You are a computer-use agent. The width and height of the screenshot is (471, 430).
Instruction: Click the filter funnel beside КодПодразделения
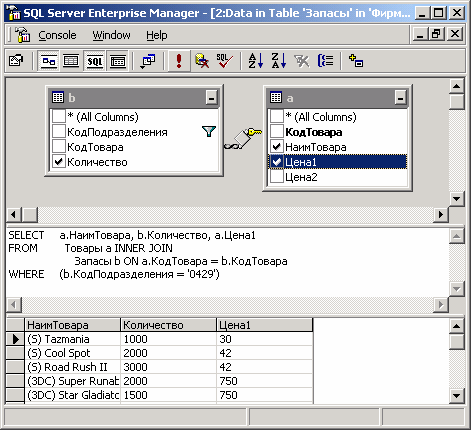click(209, 131)
